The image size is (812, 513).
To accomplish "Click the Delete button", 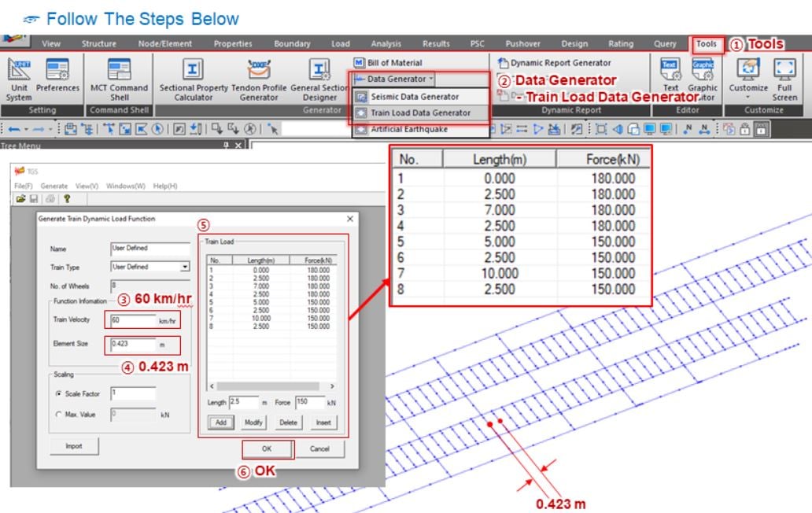I will tap(289, 423).
